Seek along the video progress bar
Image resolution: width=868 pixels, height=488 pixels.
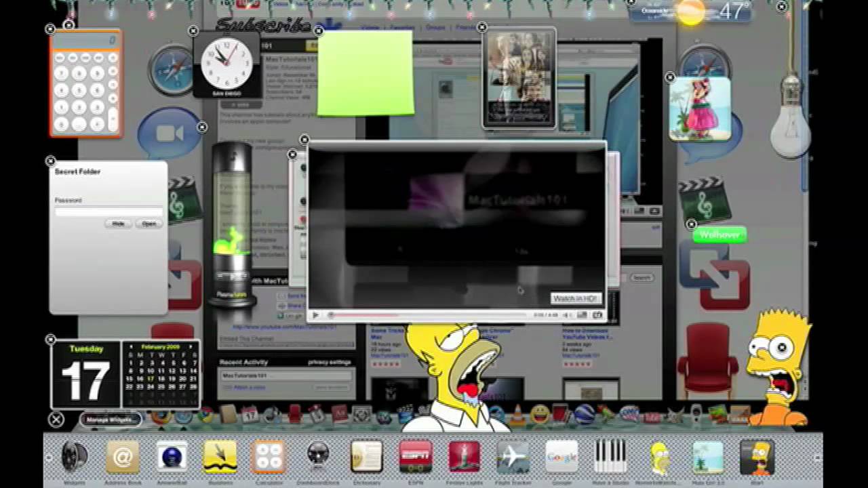(427, 315)
